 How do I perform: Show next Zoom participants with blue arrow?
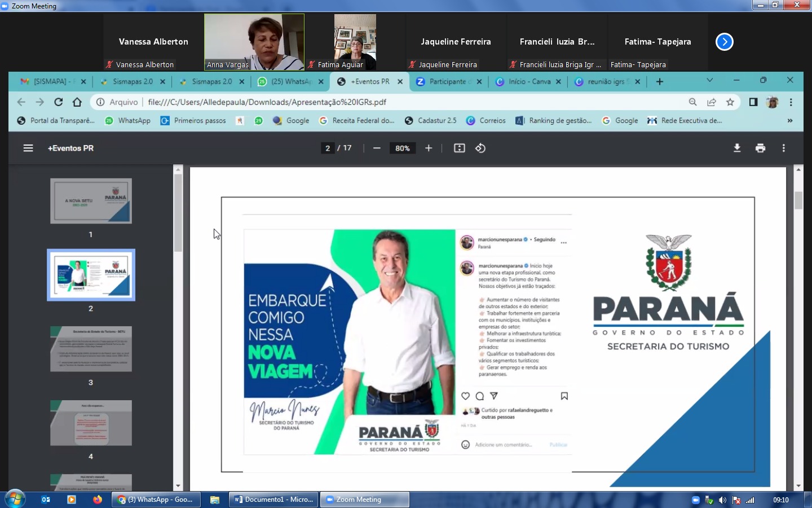[725, 42]
